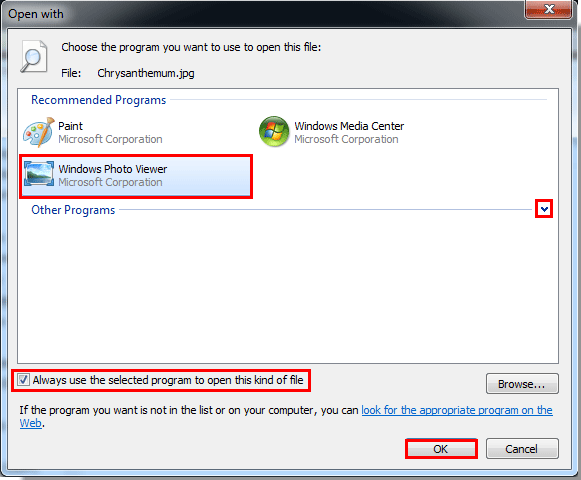Open the Browse… button
Image resolution: width=581 pixels, height=480 pixels.
pyautogui.click(x=522, y=384)
